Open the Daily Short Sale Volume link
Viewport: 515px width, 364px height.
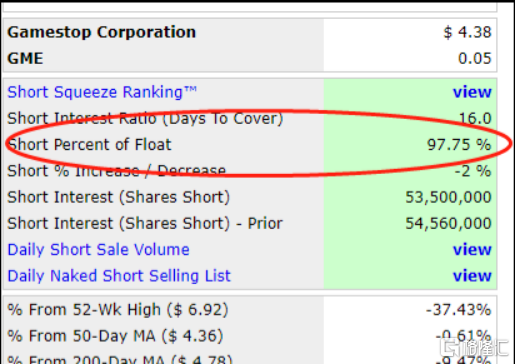pos(98,250)
